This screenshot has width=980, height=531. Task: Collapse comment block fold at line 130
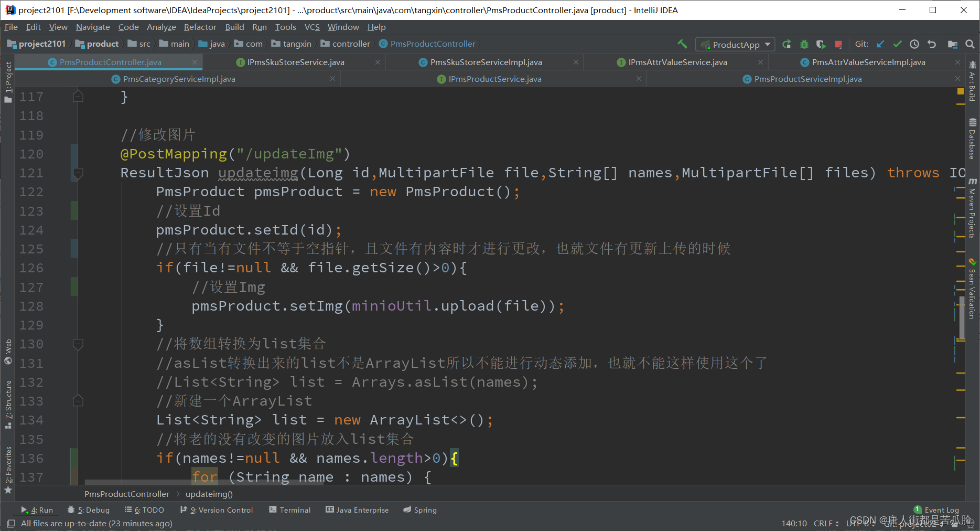78,344
